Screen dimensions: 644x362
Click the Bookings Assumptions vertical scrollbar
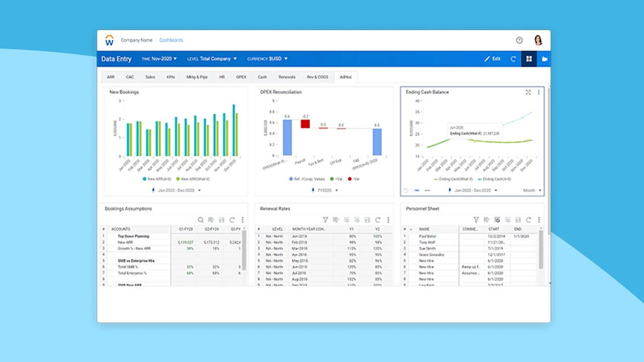tap(244, 250)
